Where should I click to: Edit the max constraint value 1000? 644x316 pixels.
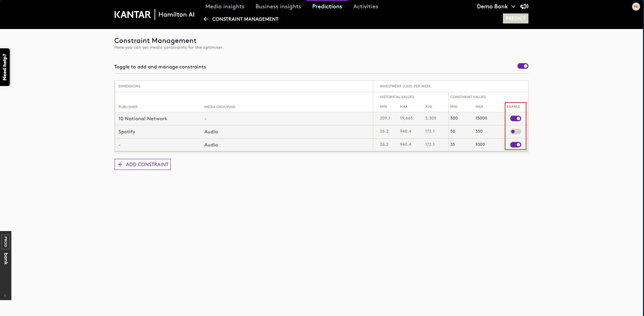pyautogui.click(x=480, y=144)
